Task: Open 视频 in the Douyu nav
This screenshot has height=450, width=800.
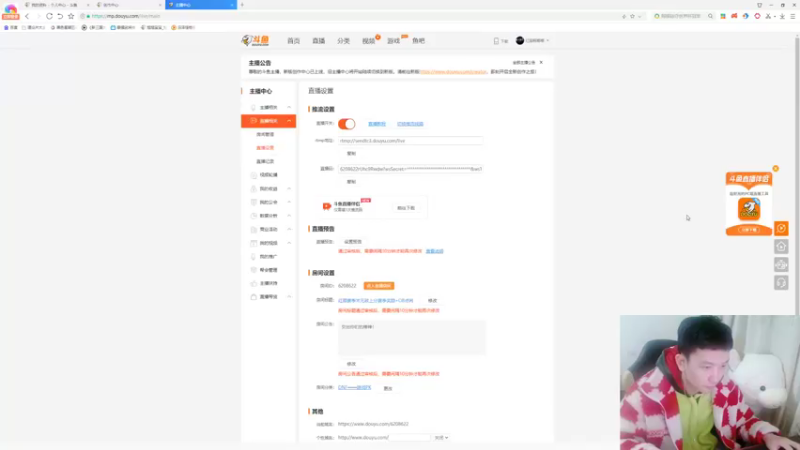Action: [368, 41]
